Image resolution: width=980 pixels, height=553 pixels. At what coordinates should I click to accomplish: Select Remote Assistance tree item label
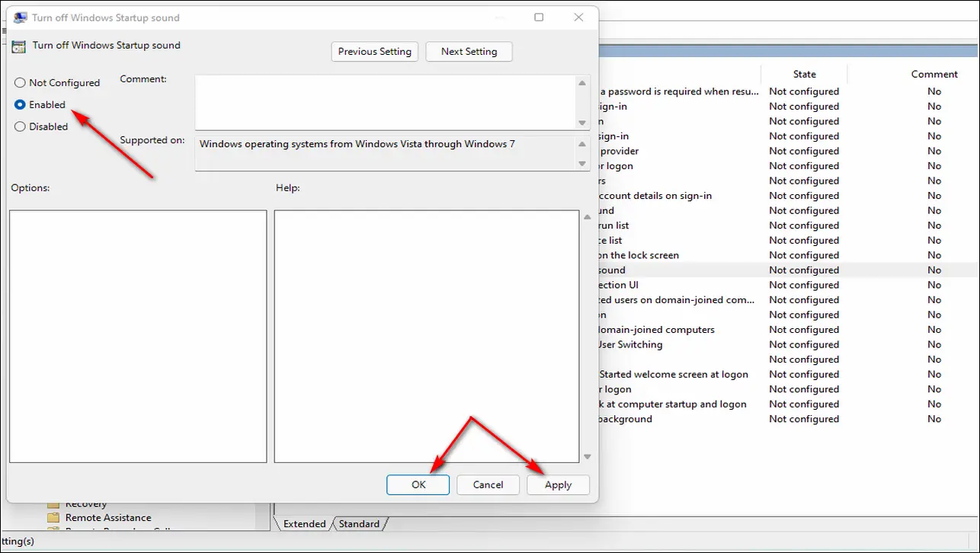[x=108, y=518]
